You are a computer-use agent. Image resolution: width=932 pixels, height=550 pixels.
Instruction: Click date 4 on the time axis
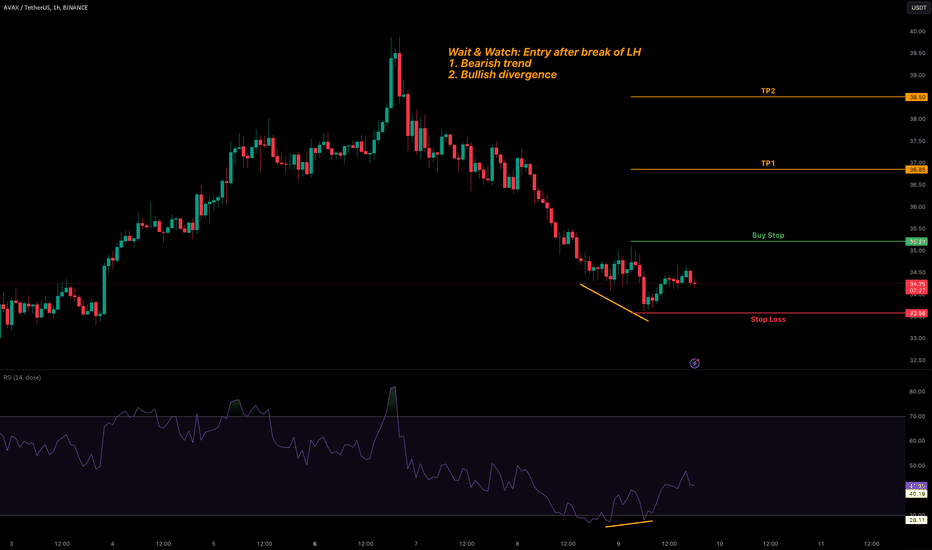click(x=112, y=544)
